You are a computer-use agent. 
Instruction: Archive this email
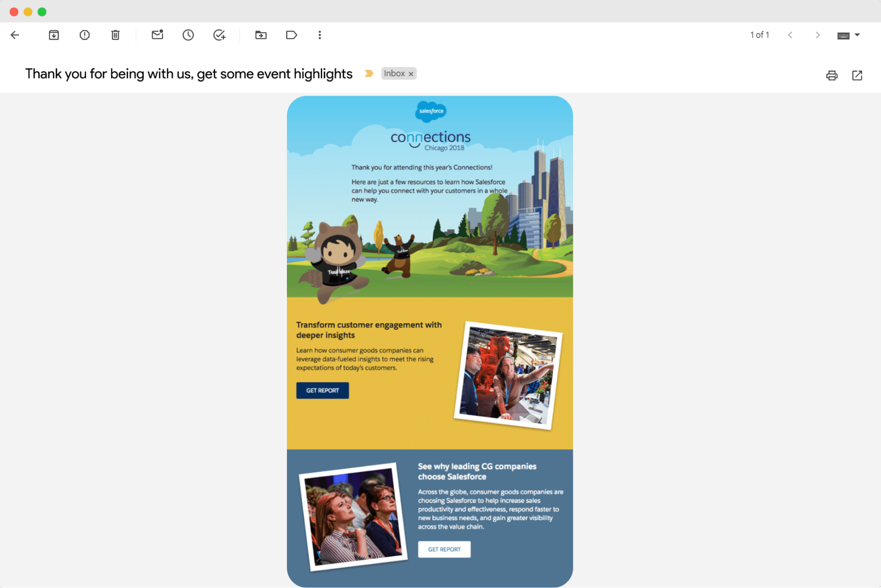pos(54,35)
